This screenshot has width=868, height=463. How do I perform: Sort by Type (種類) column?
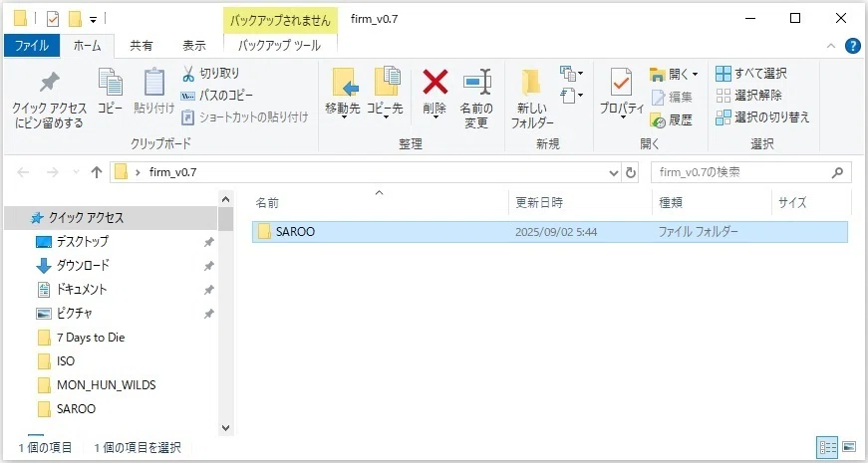pos(712,202)
